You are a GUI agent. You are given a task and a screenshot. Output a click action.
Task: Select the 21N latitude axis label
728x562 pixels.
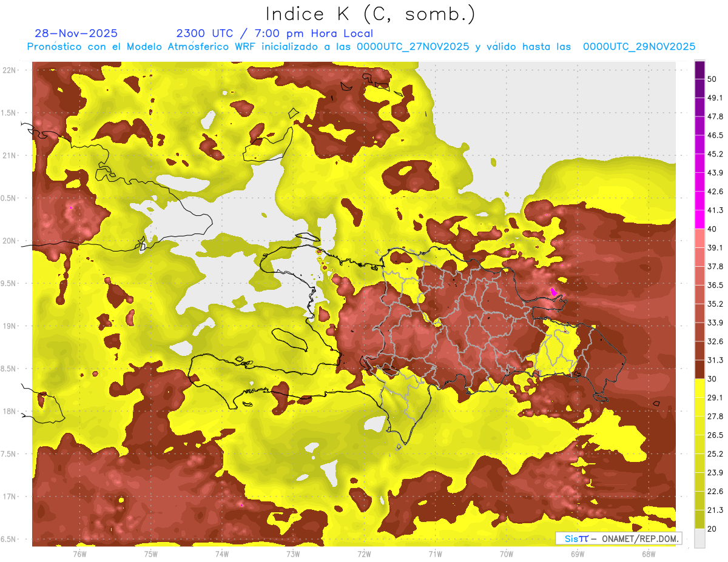[9, 156]
